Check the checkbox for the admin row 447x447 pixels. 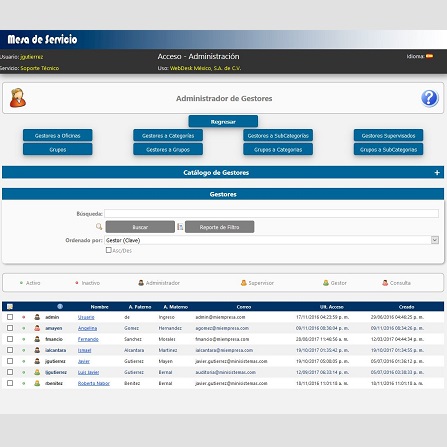[10, 317]
